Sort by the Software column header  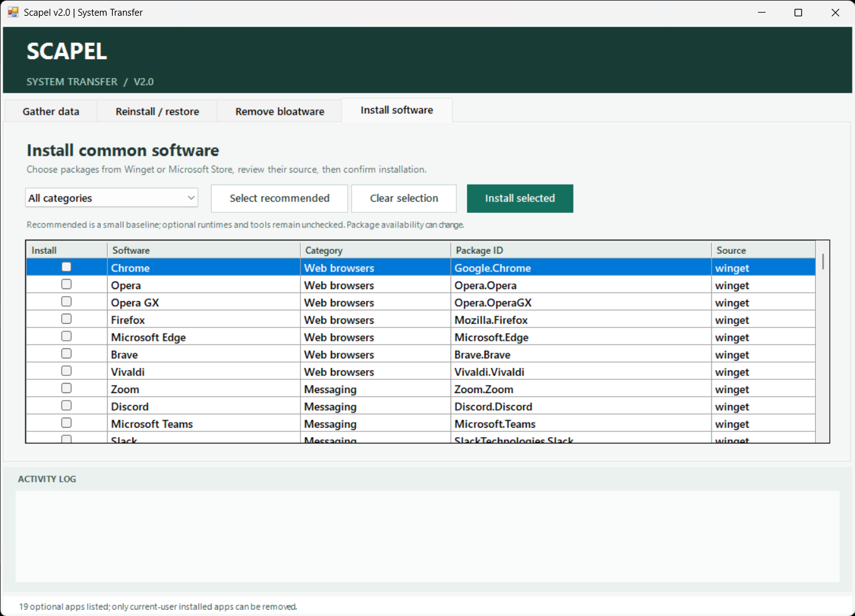tap(204, 250)
